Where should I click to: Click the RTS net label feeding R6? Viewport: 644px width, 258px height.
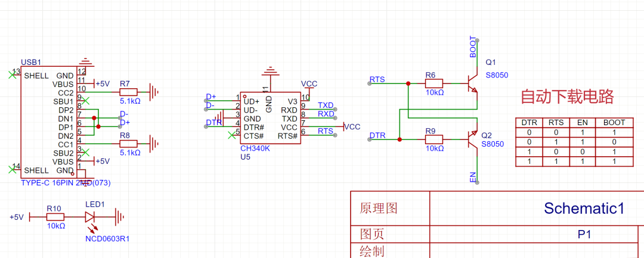(377, 79)
